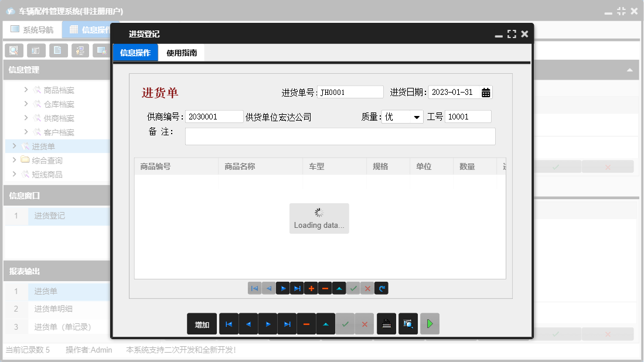
Task: Click the red minus icon in the grid navigator
Action: tap(325, 288)
